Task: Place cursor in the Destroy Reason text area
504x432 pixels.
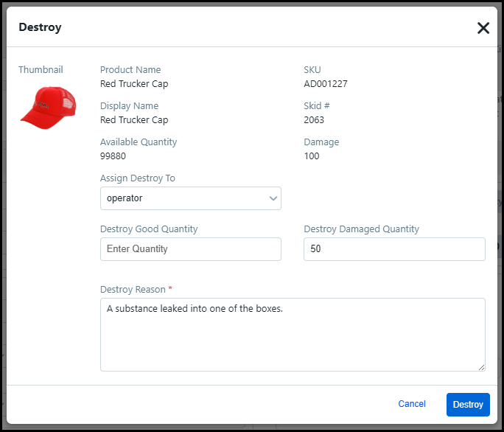Action: (x=293, y=334)
